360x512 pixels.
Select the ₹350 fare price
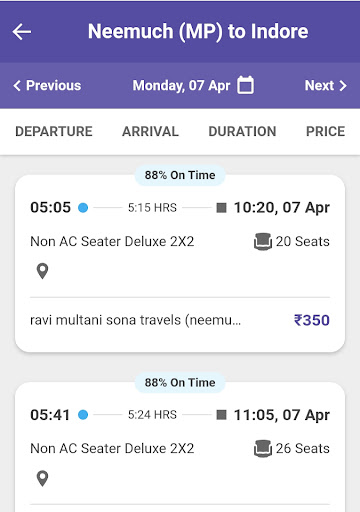click(x=312, y=320)
